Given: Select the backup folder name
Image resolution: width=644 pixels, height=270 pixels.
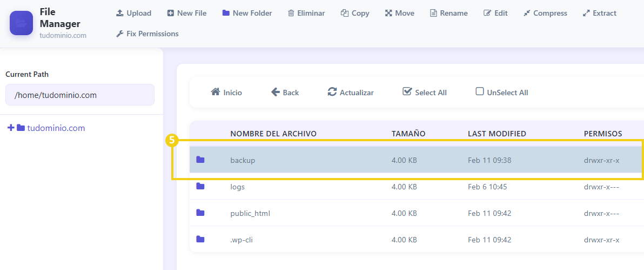Looking at the screenshot, I should (243, 160).
